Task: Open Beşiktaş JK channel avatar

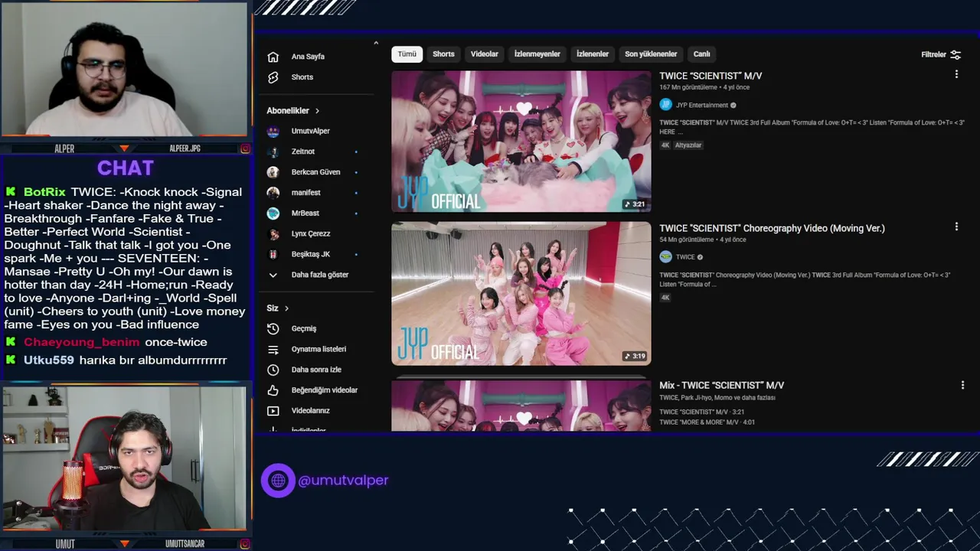Action: (273, 254)
